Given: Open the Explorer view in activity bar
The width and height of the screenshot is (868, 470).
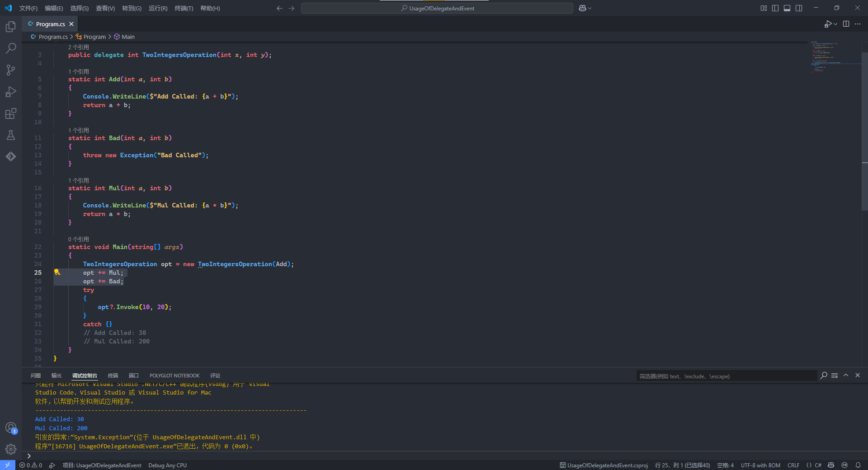Looking at the screenshot, I should [x=11, y=27].
